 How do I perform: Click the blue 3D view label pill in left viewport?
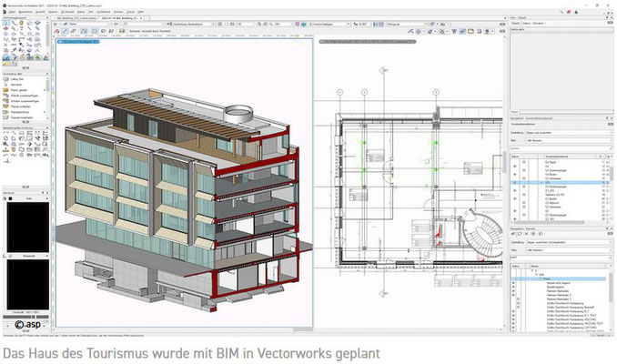[78, 41]
